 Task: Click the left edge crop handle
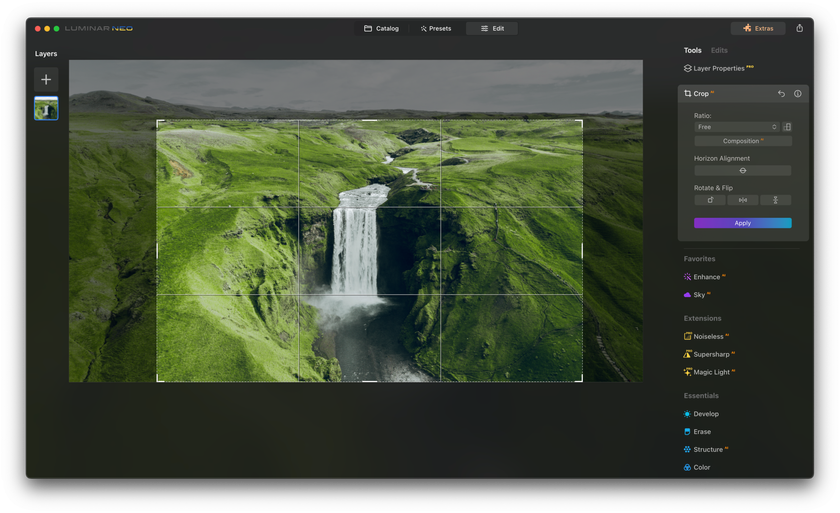(x=156, y=251)
